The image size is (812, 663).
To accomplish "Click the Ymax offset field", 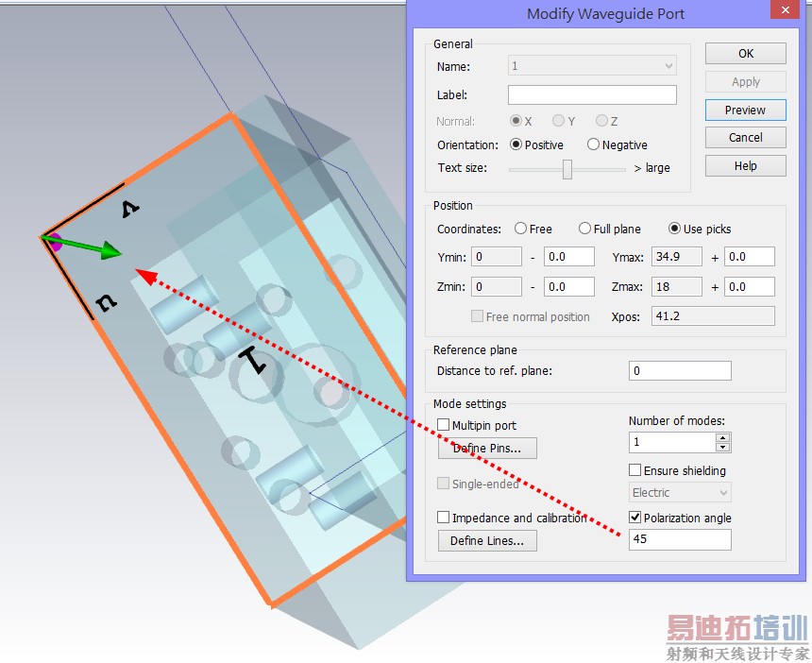I will click(750, 256).
